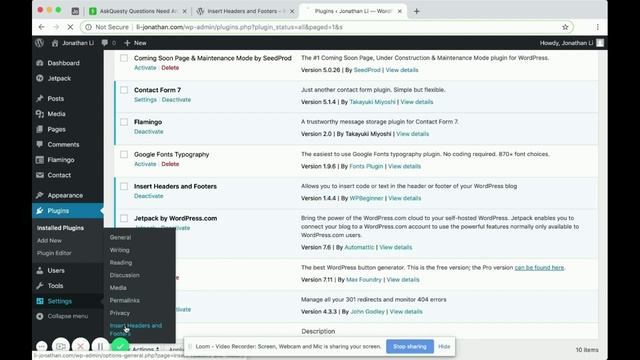Open the Dashboard sidebar item
This screenshot has width=640, height=360.
click(63, 63)
